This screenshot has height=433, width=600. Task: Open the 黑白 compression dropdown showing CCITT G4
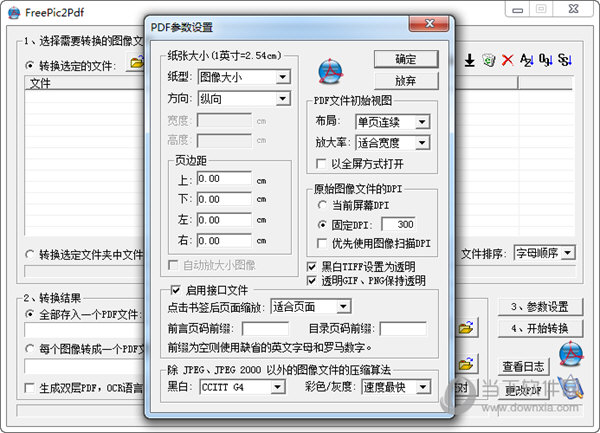tap(277, 387)
